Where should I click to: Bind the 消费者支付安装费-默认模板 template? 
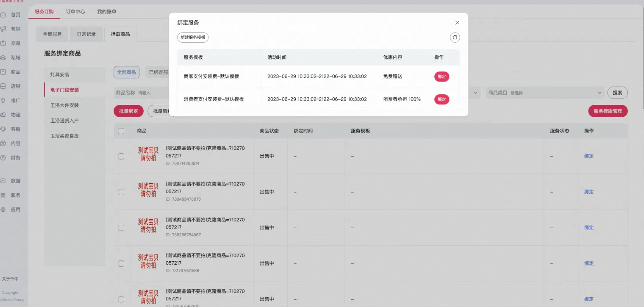[442, 99]
